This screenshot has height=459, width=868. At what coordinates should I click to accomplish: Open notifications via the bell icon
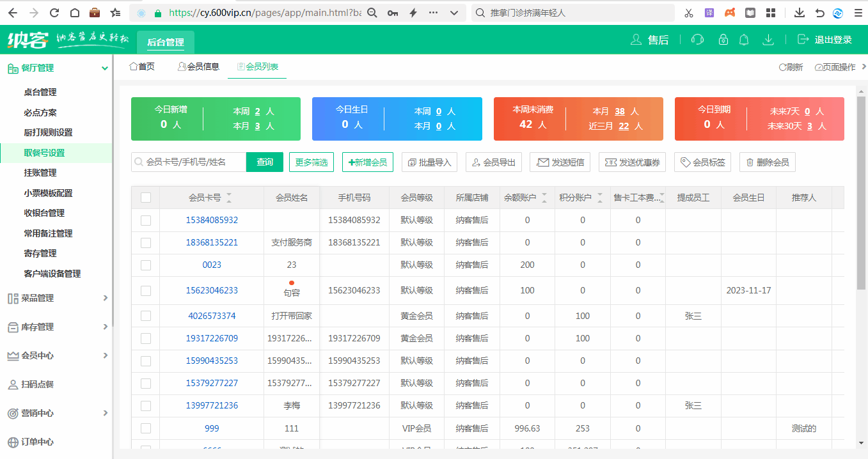(x=743, y=39)
